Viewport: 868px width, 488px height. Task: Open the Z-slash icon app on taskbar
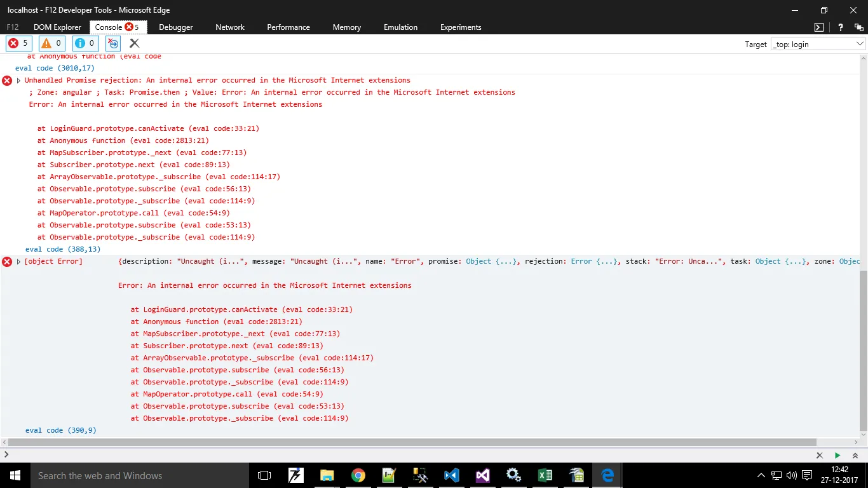(x=295, y=475)
